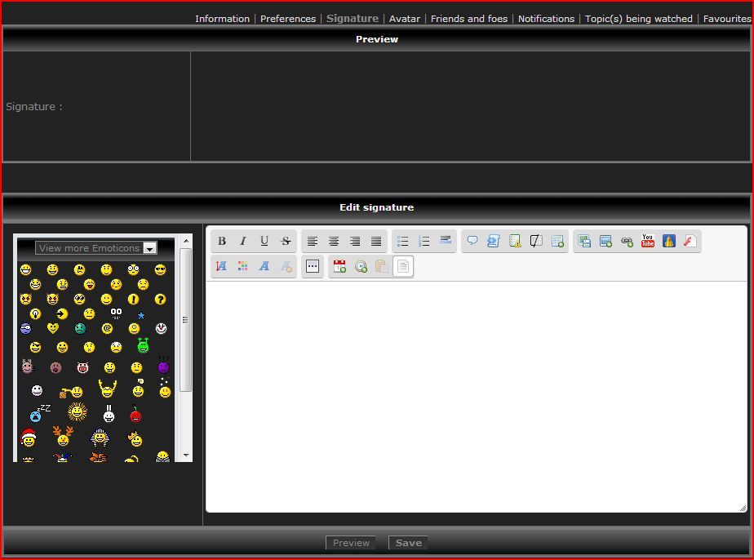Save the signature
This screenshot has height=560, width=754.
pos(408,543)
